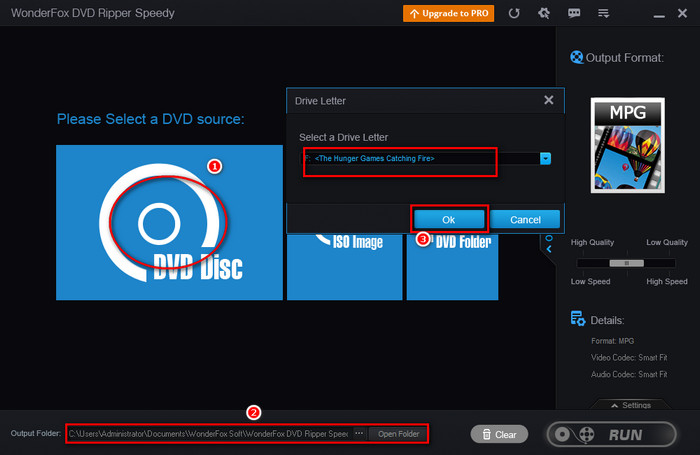Screen dimensions: 700x455
Task: Close the WonderFox DVD Ripper window
Action: [682, 13]
